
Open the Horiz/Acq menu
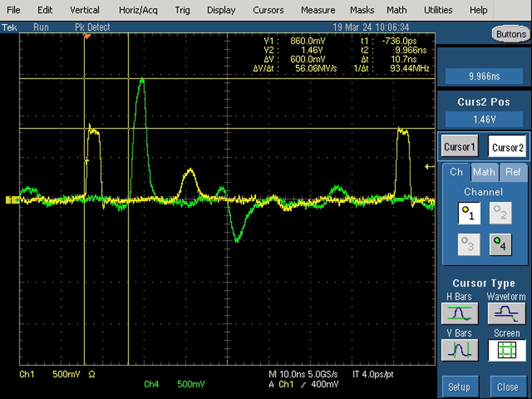click(x=138, y=10)
